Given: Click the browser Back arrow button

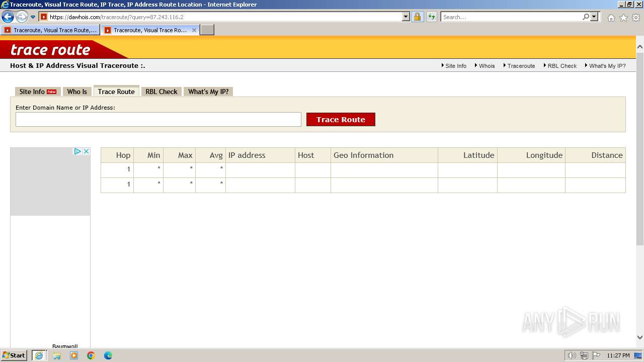Looking at the screenshot, I should tap(8, 17).
